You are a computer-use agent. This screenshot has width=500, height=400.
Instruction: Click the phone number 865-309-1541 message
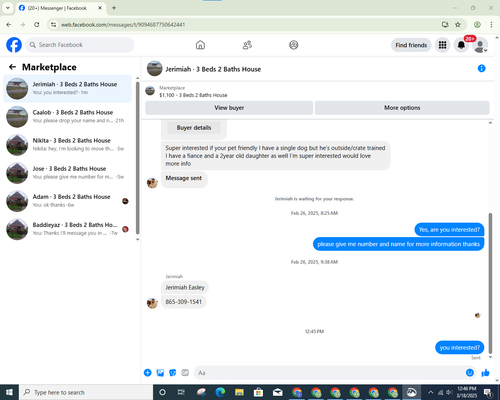(184, 302)
